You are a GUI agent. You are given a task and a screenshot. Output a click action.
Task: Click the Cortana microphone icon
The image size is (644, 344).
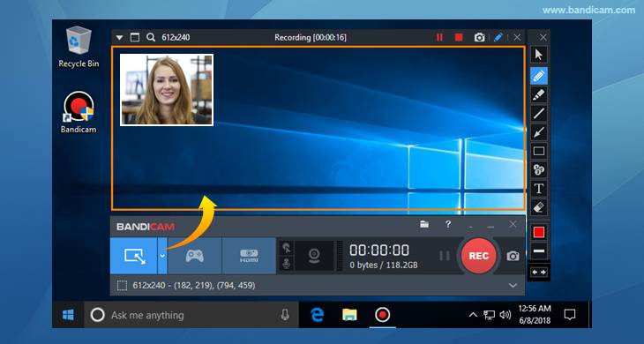285,315
